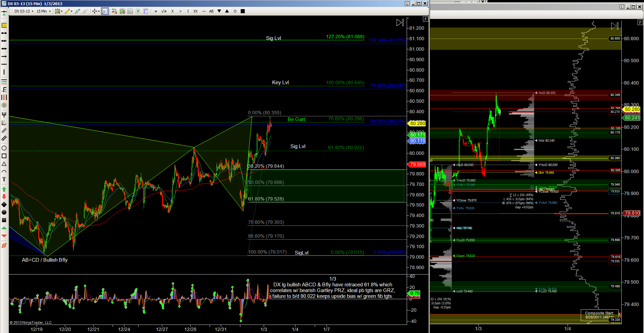Click the Zoom In magnifier icon
Viewport: 644px width, 333px height.
[77, 11]
